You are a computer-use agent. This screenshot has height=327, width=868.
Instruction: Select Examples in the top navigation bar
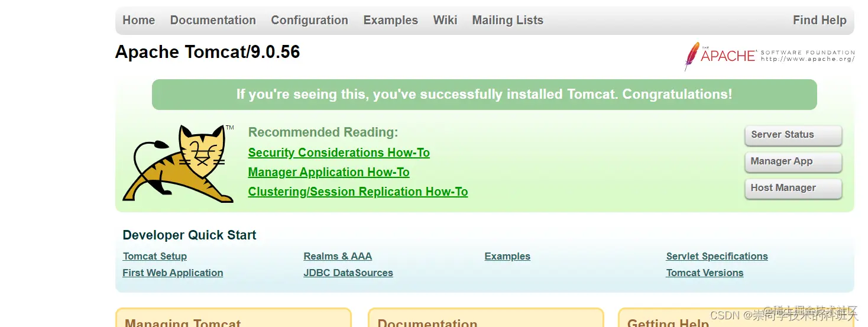coord(390,20)
